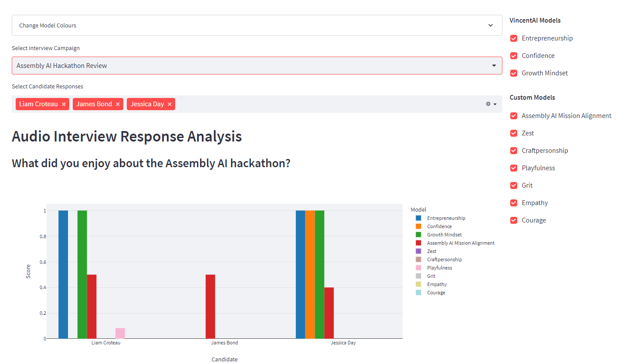Click the Assembly AI Mission Alignment legend swatch
The image size is (634, 364).
point(418,243)
